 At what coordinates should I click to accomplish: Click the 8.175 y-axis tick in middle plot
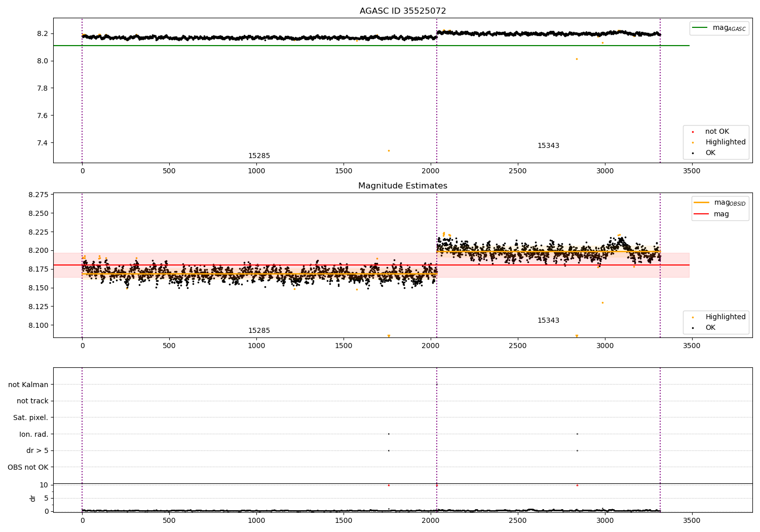tap(39, 270)
